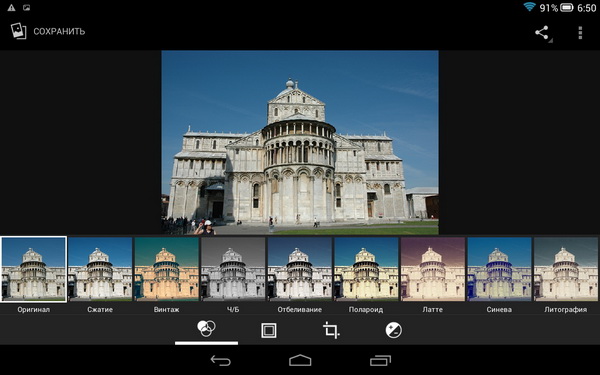This screenshot has height=375, width=600.
Task: Tap the gallery photo icon next to Сохранить
Action: pyautogui.click(x=18, y=31)
